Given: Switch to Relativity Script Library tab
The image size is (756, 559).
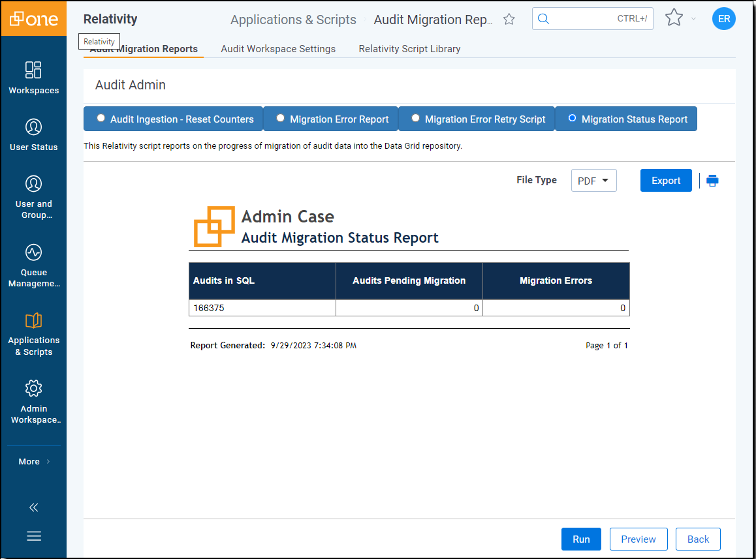Looking at the screenshot, I should [409, 49].
